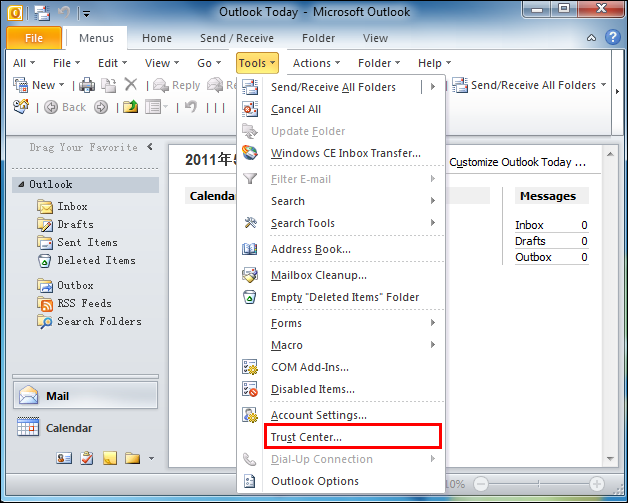The height and width of the screenshot is (503, 628).
Task: Switch to Calendar navigation pane
Action: 85,428
